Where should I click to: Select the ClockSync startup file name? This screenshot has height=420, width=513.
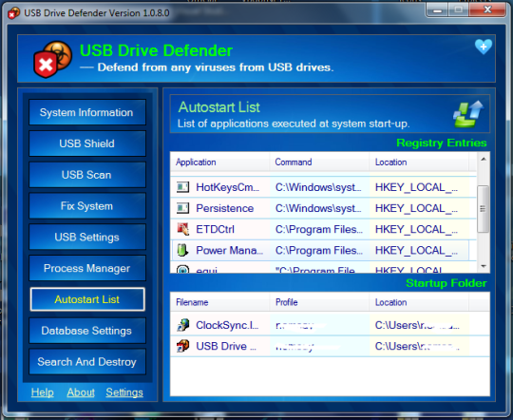(x=227, y=325)
